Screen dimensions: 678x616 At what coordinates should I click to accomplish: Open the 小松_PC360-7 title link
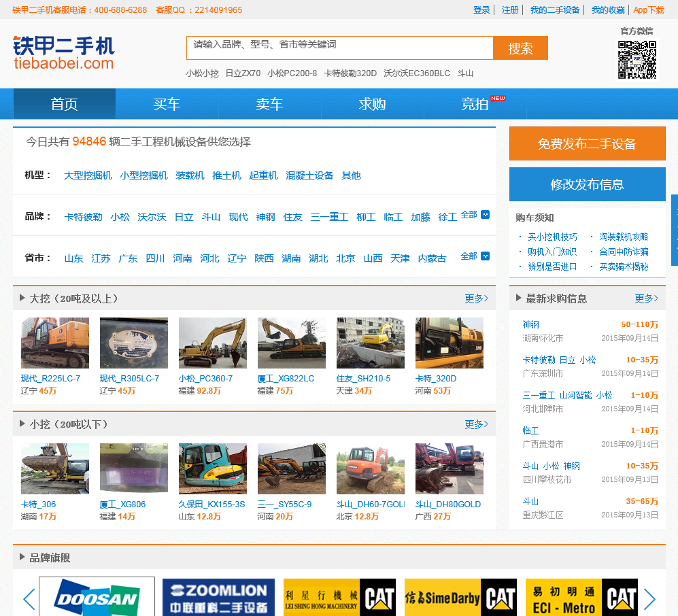[206, 379]
